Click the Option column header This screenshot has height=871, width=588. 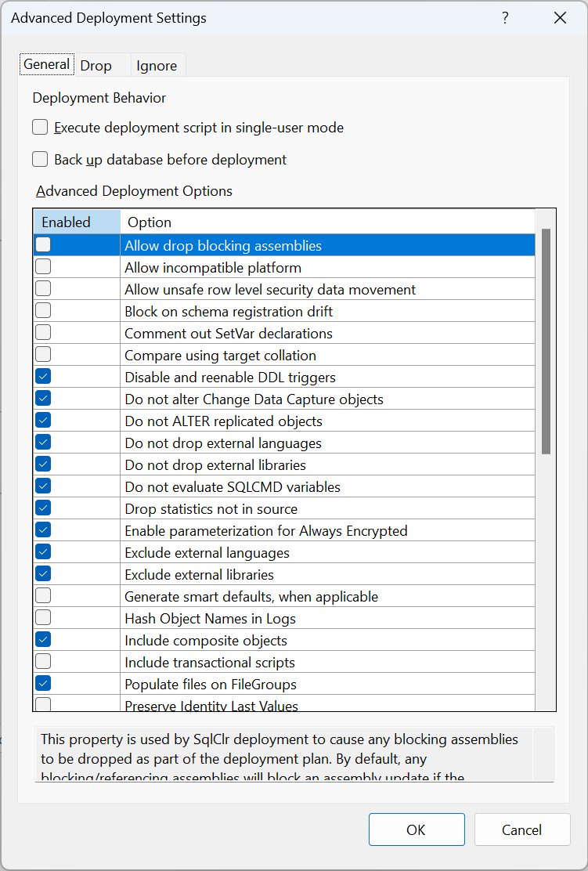tap(327, 222)
